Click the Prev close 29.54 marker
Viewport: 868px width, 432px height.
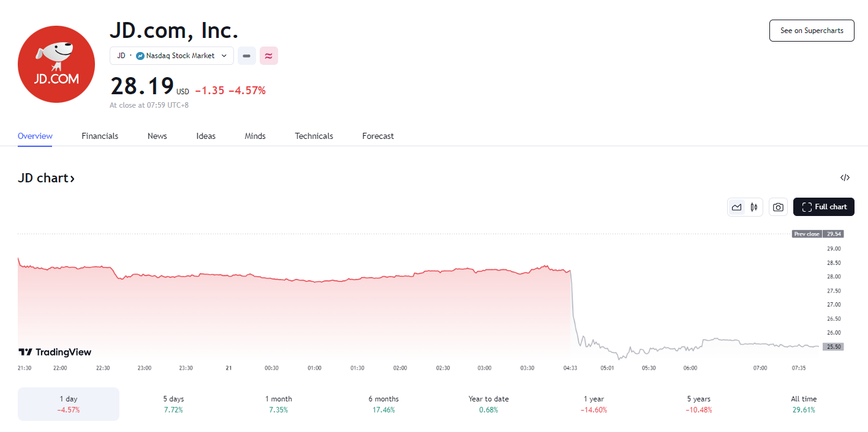[817, 234]
